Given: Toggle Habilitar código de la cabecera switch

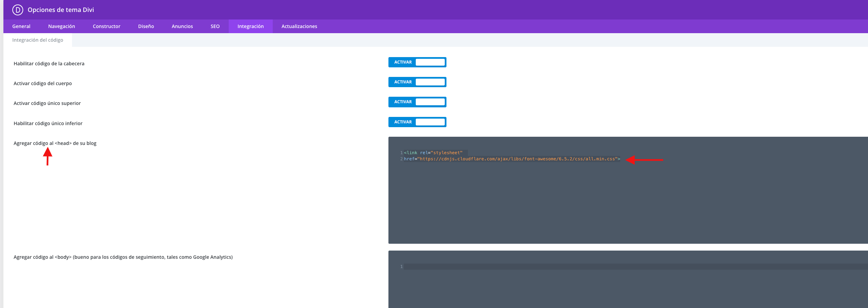Looking at the screenshot, I should pyautogui.click(x=417, y=62).
